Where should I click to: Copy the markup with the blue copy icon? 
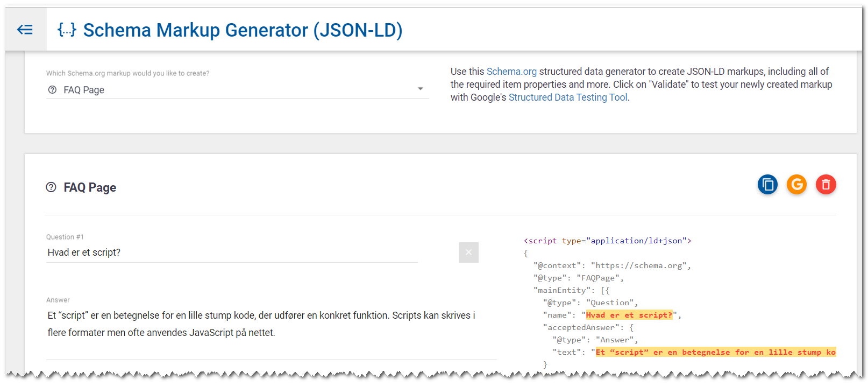tap(767, 185)
